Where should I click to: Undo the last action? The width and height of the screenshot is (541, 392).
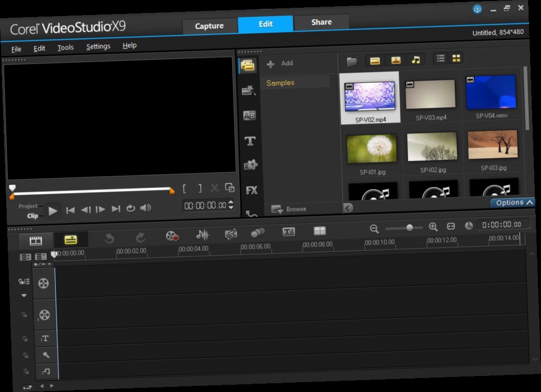(x=109, y=238)
